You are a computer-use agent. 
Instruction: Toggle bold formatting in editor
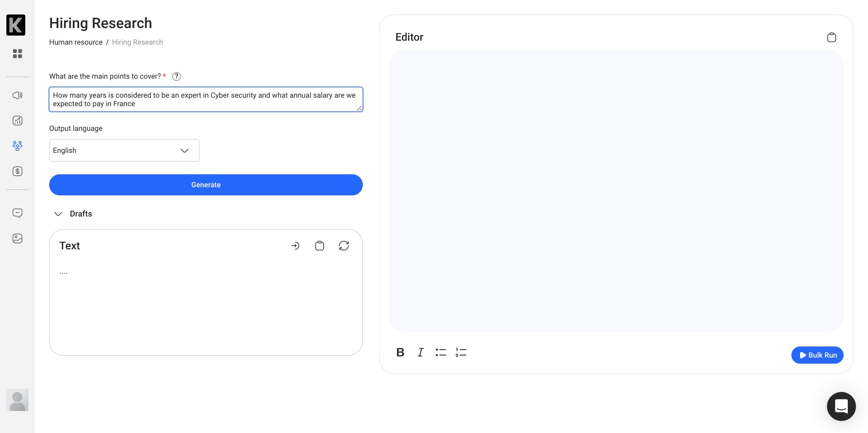400,352
